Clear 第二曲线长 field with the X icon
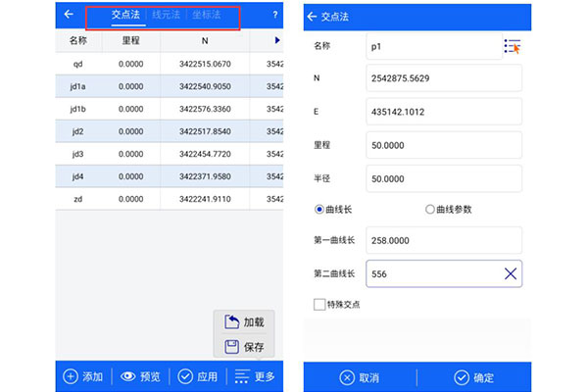Viewport: 588px width, 392px height. point(510,273)
